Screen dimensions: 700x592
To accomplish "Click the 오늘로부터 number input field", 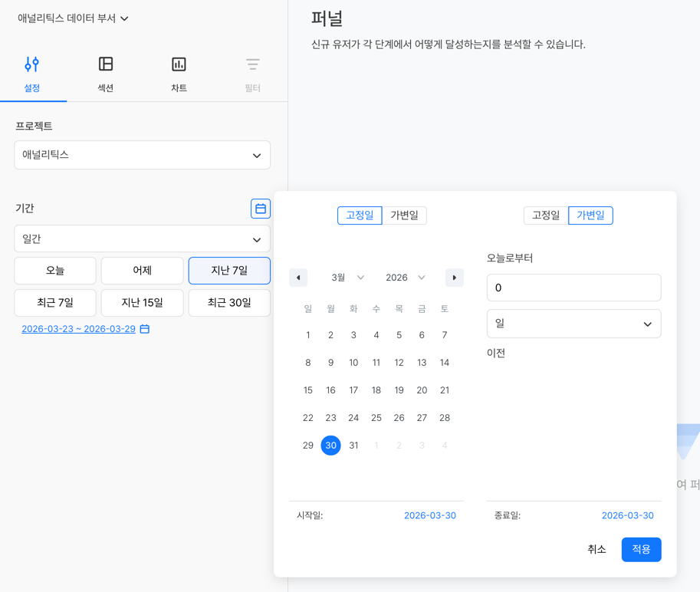I will 573,288.
